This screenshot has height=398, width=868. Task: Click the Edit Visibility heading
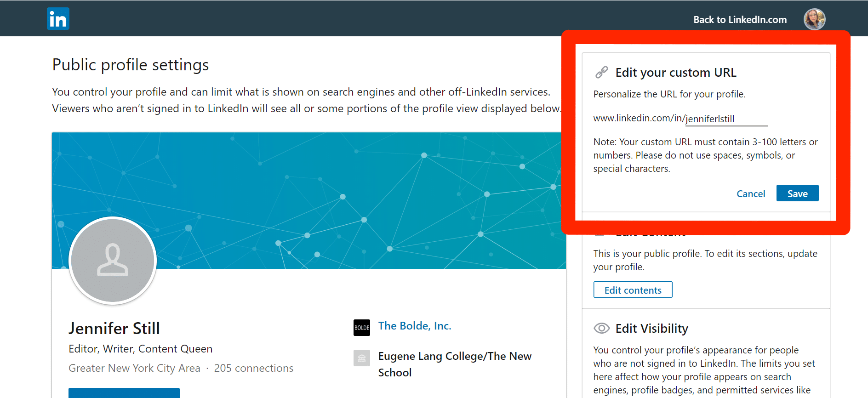651,329
